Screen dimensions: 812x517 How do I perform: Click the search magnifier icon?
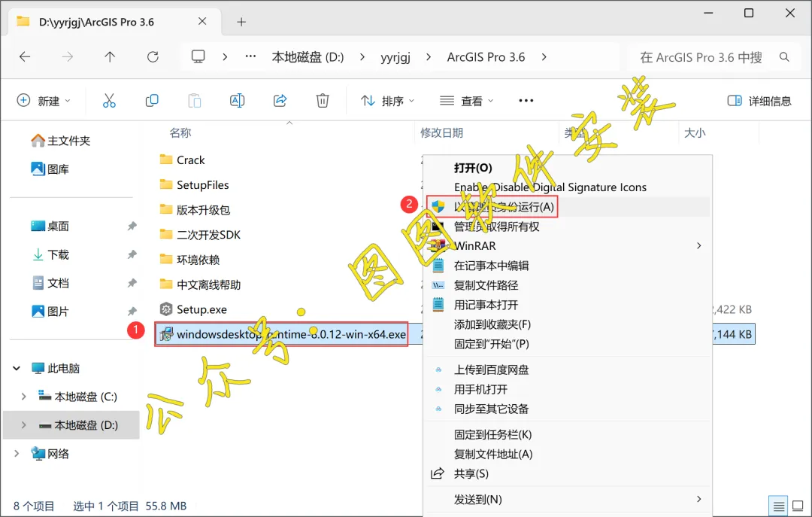pyautogui.click(x=784, y=57)
